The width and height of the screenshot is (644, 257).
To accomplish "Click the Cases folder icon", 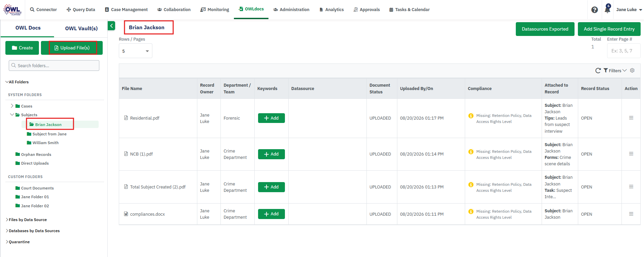I will (18, 106).
